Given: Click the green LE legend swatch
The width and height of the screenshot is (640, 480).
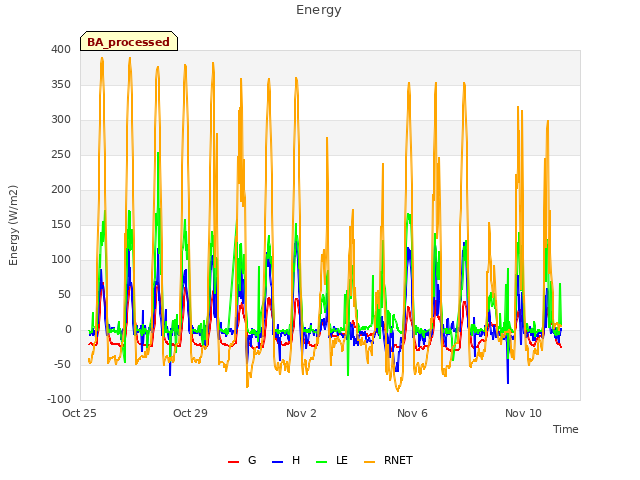Looking at the screenshot, I should click(x=322, y=462).
